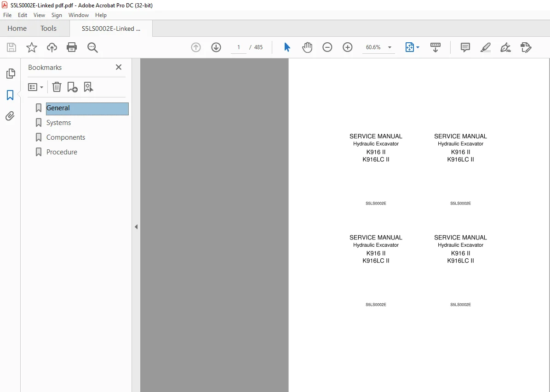Click the Bookmarks panel title
550x392 pixels.
(x=45, y=67)
